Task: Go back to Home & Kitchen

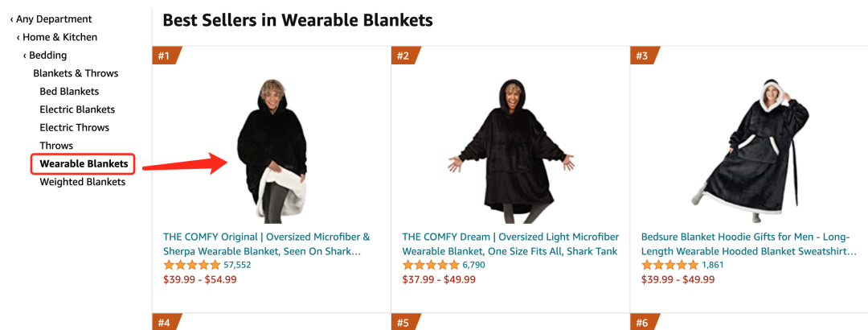Action: pyautogui.click(x=59, y=37)
